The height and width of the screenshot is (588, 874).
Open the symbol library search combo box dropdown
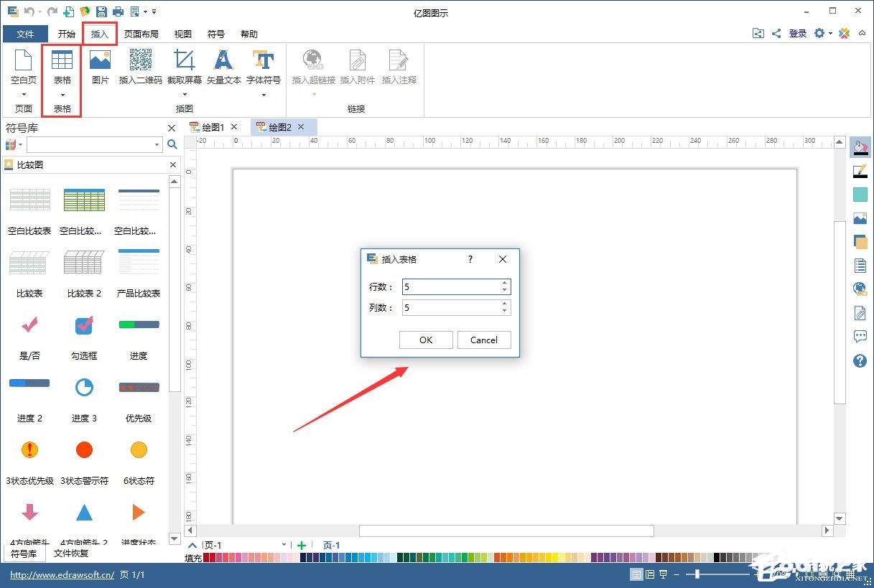(157, 145)
